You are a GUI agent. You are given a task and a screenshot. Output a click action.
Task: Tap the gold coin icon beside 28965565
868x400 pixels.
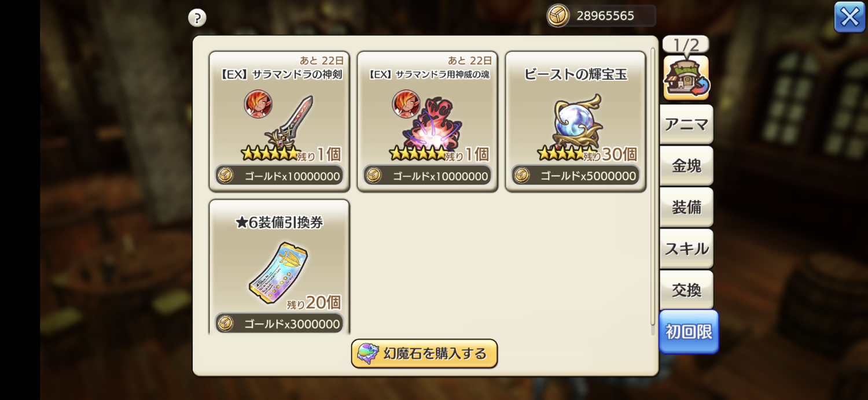558,16
